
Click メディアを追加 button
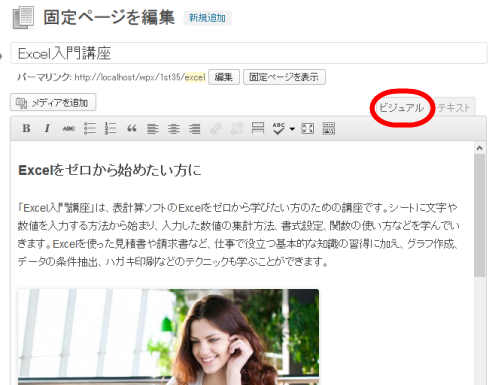53,102
